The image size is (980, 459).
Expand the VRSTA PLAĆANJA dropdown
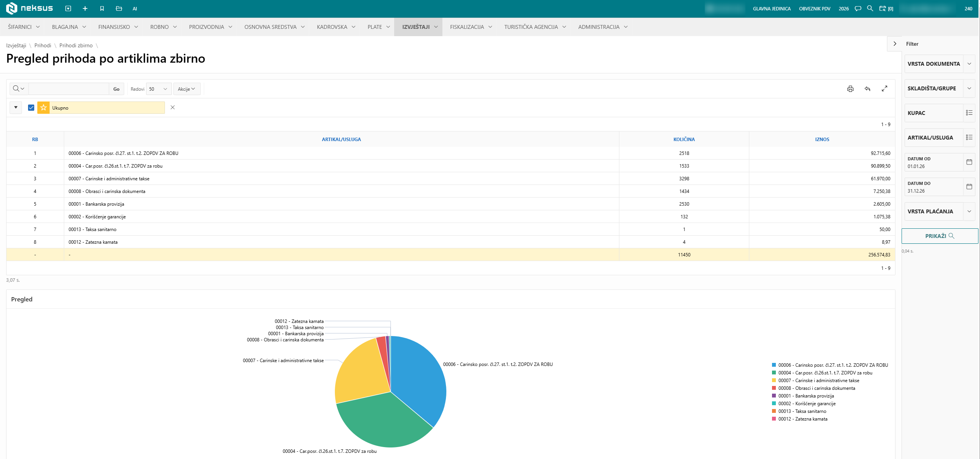click(969, 211)
